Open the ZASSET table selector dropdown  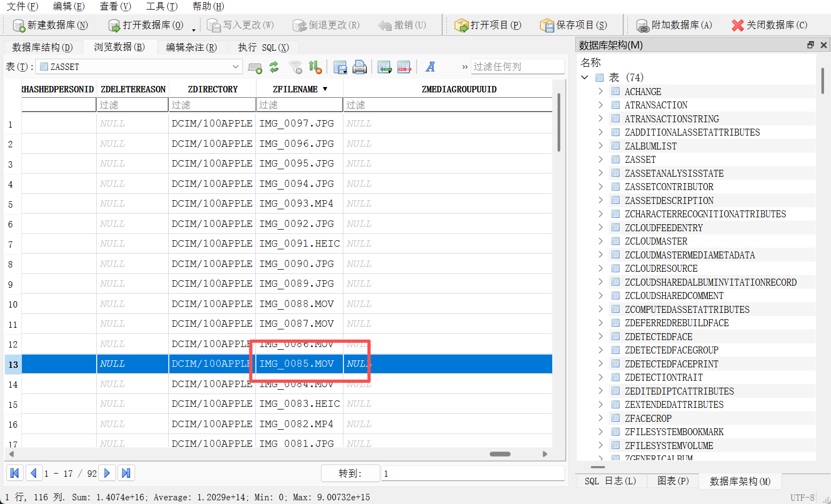coord(236,67)
